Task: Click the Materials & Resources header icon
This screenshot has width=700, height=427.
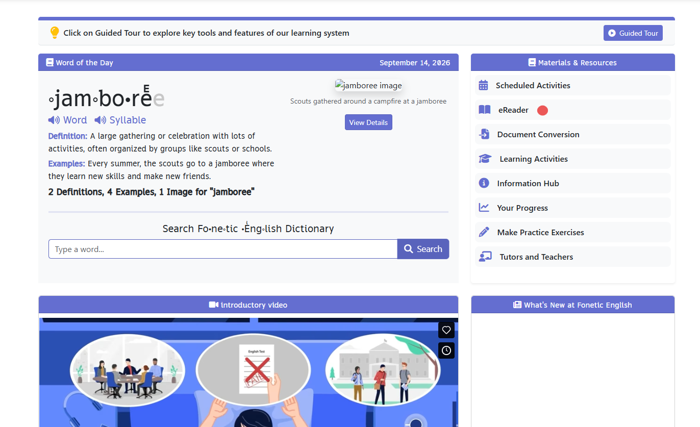Action: 532,63
